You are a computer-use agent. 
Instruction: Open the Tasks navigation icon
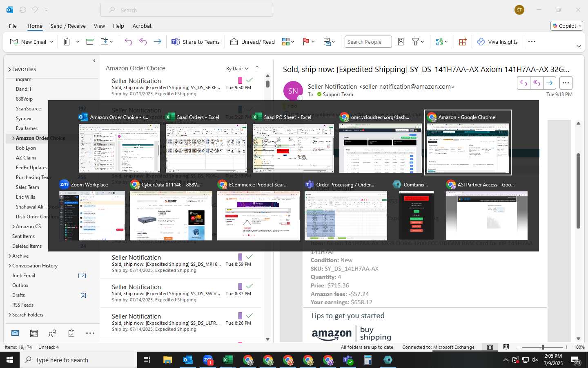[x=71, y=333]
